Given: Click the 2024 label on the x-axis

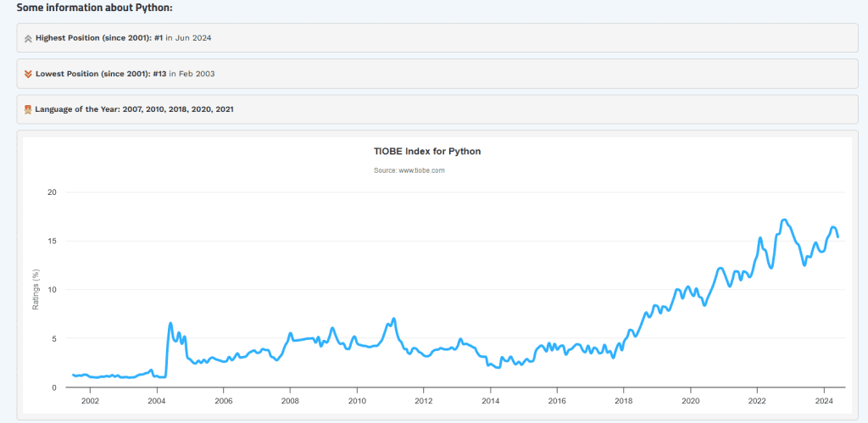Looking at the screenshot, I should point(824,402).
